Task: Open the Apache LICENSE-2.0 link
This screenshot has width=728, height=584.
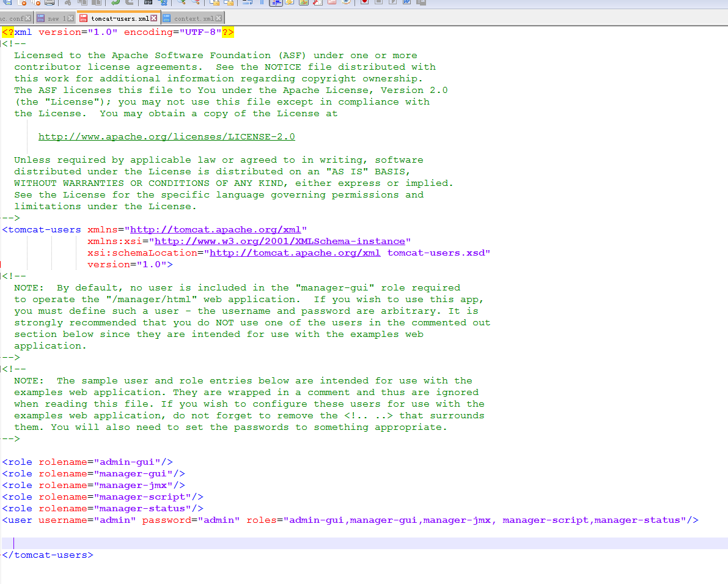Action: coord(167,136)
